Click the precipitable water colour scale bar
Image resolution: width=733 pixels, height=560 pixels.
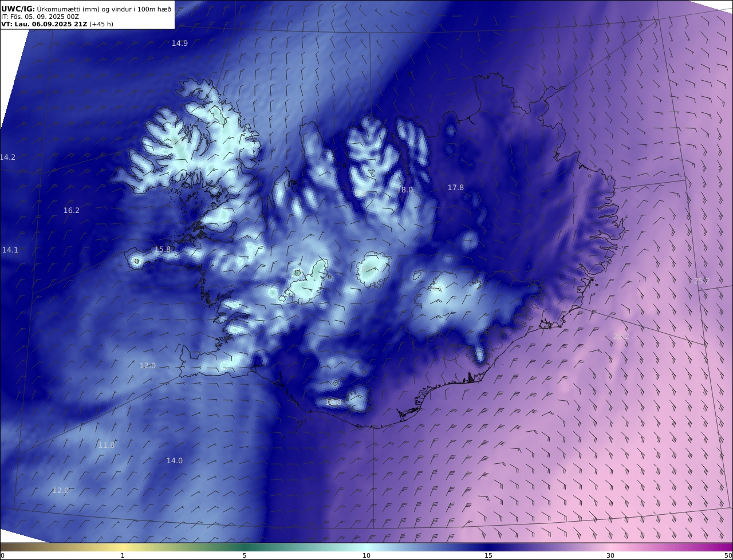pos(366,547)
